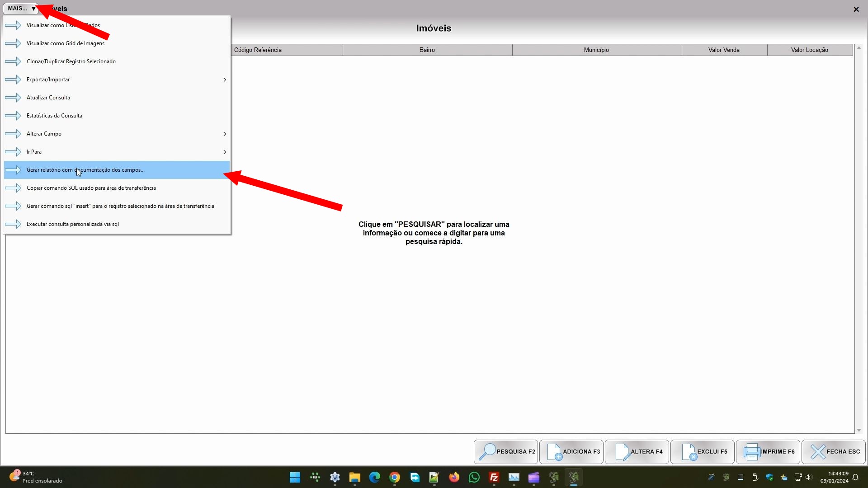Click the Windows Start button
The height and width of the screenshot is (488, 868).
(295, 478)
